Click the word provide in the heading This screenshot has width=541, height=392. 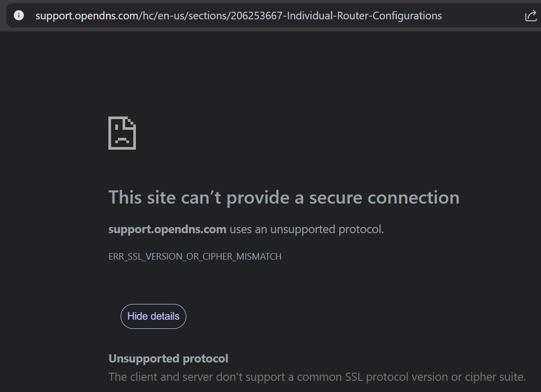[258, 198]
